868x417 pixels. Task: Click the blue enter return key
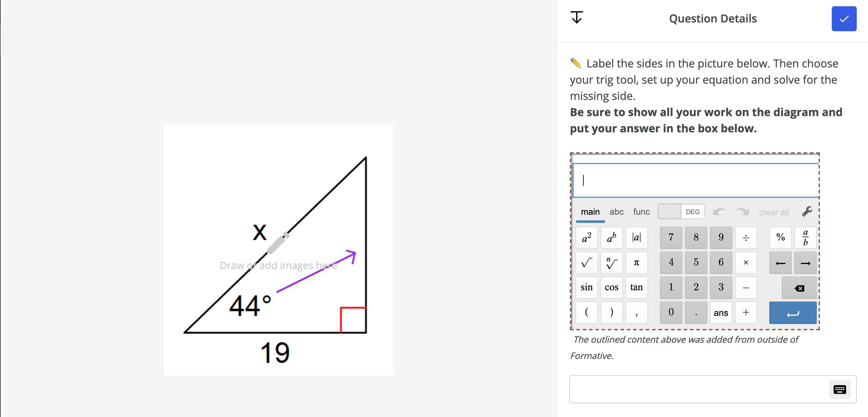tap(792, 313)
